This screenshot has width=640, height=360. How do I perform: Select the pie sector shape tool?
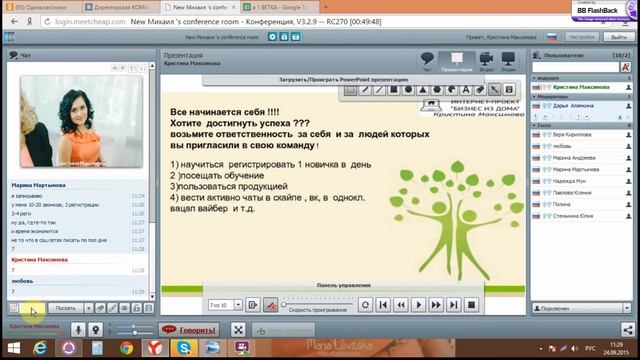coord(451,89)
